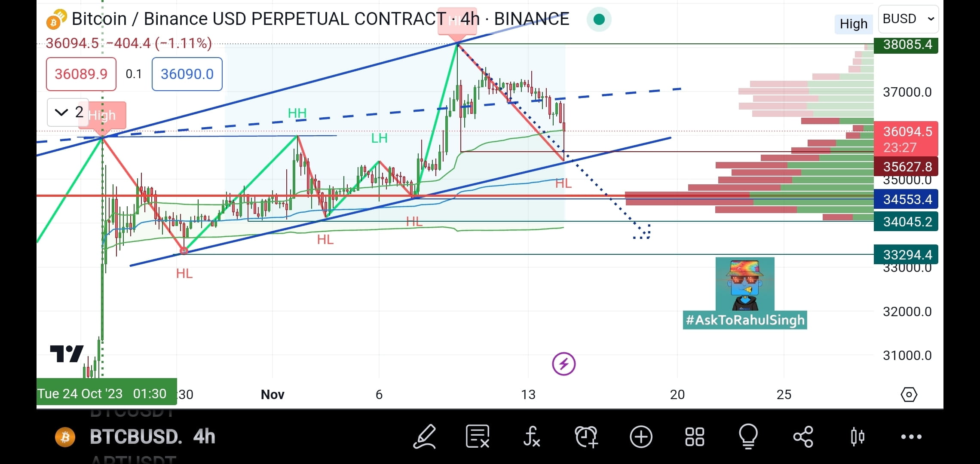Viewport: 980px width, 464px height.
Task: Click the 36090.0 buy price button
Action: pos(187,74)
